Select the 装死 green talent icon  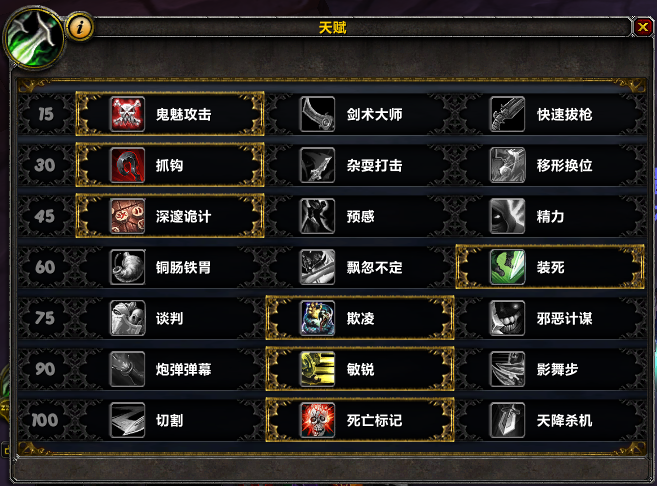pyautogui.click(x=507, y=267)
